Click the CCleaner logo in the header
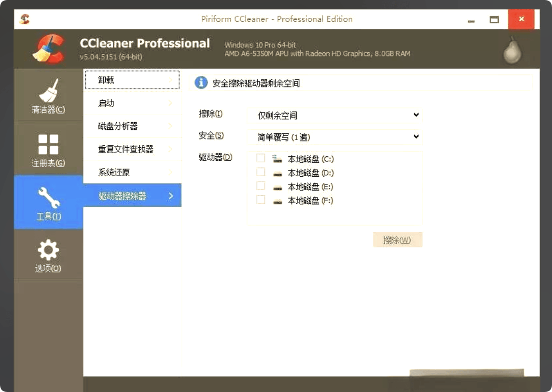The width and height of the screenshot is (552, 392). pos(48,48)
